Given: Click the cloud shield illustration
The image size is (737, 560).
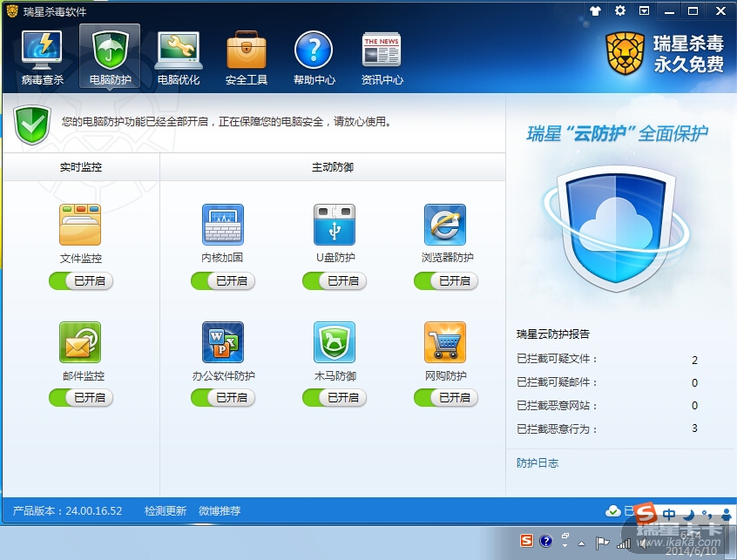Looking at the screenshot, I should [616, 228].
